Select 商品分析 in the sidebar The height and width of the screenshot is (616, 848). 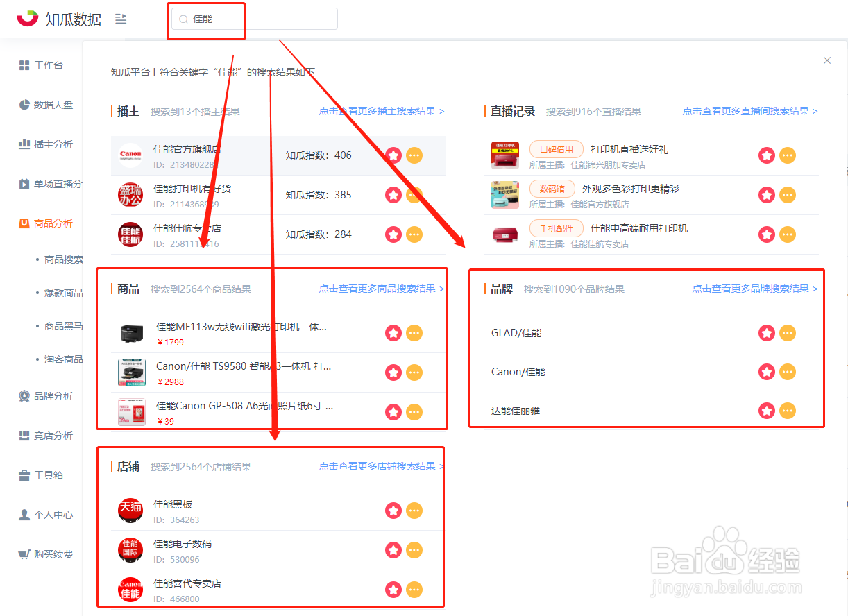click(46, 223)
